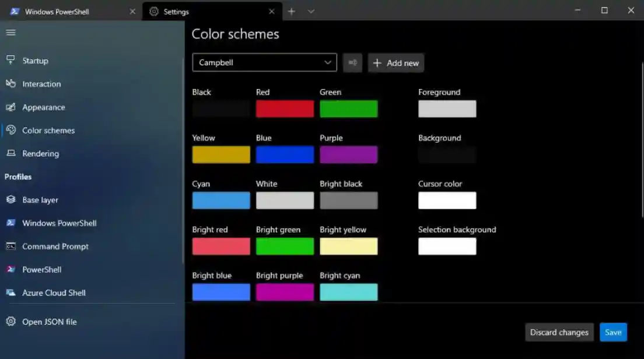Pick the Bright red color swatch
Image resolution: width=644 pixels, height=359 pixels.
[221, 247]
